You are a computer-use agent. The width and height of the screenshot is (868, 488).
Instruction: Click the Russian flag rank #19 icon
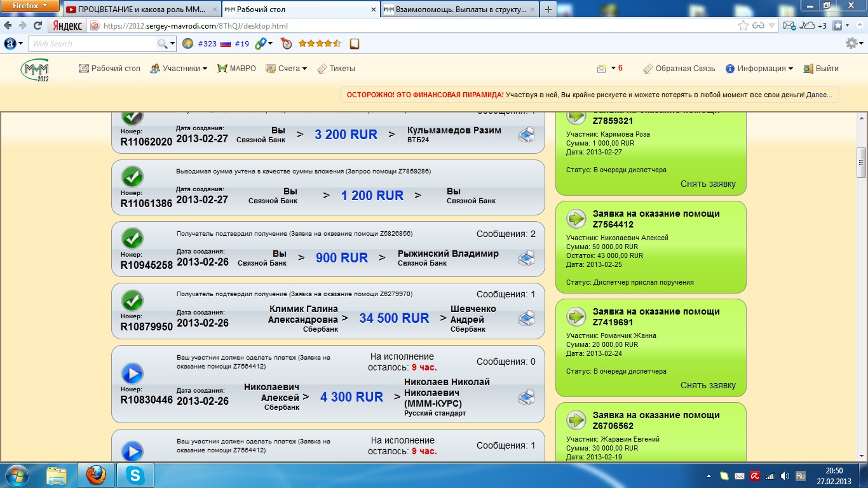(x=226, y=44)
